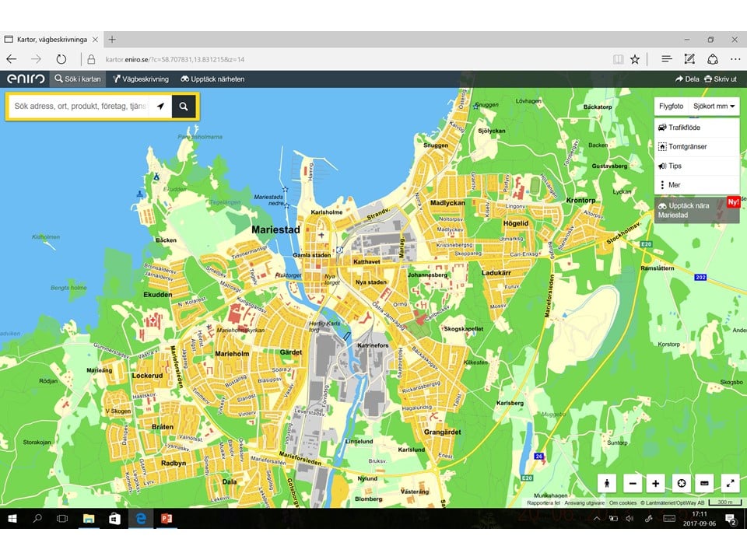Switch to Flygfoto aerial view
Screen dimensions: 747x560
(671, 107)
